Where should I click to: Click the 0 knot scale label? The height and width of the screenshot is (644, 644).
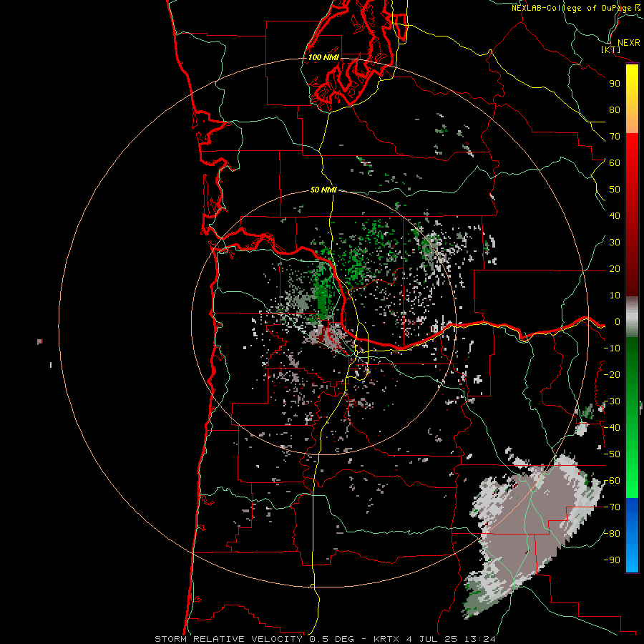(x=618, y=322)
